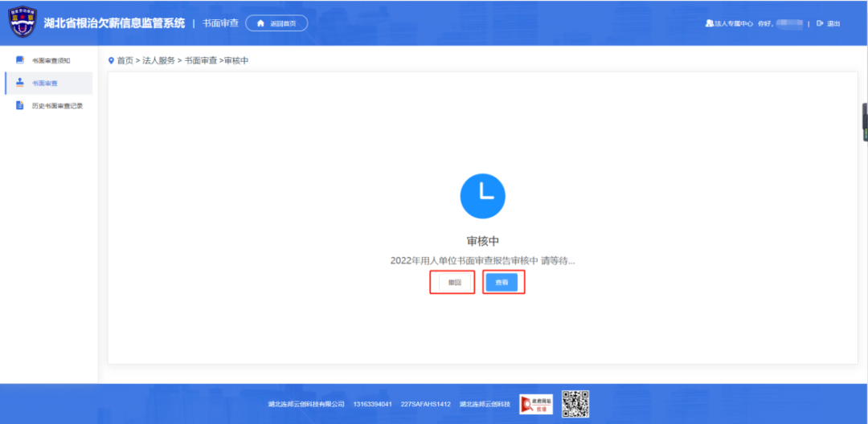Screen dimensions: 868x424
Task: Click 法人服务 in the breadcrumb
Action: 158,61
